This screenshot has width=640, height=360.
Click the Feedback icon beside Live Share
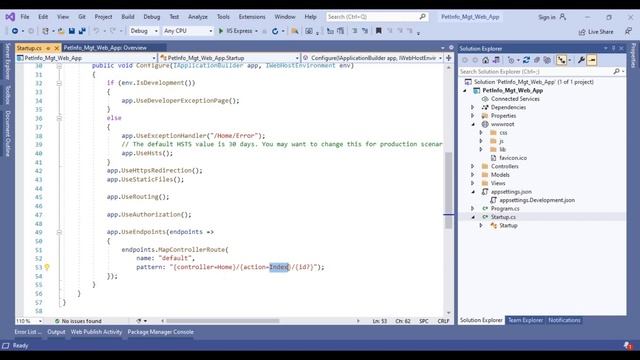pyautogui.click(x=628, y=31)
